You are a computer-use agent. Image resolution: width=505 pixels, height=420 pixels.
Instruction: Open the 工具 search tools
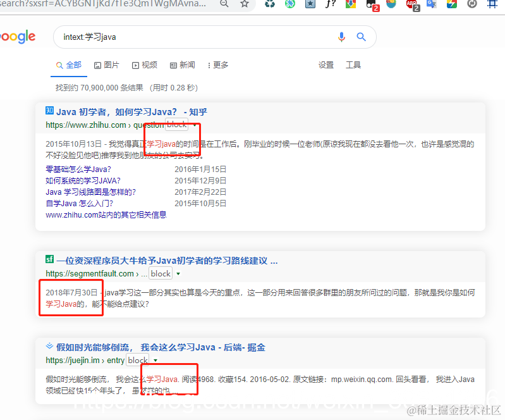click(x=353, y=65)
